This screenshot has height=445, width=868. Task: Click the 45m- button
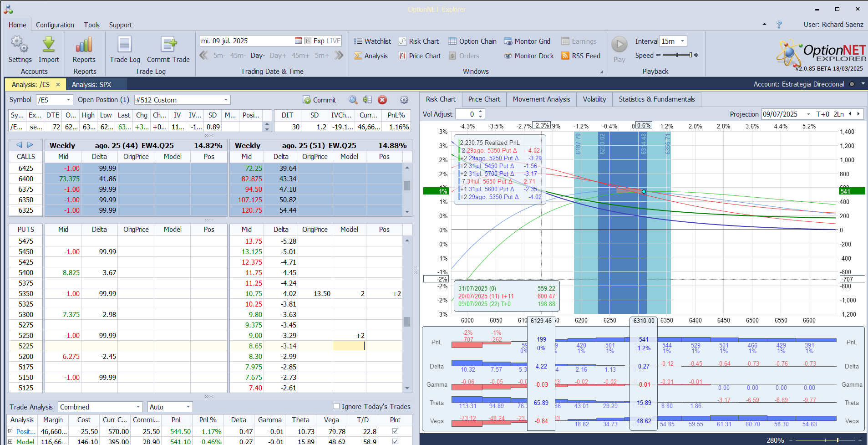238,56
